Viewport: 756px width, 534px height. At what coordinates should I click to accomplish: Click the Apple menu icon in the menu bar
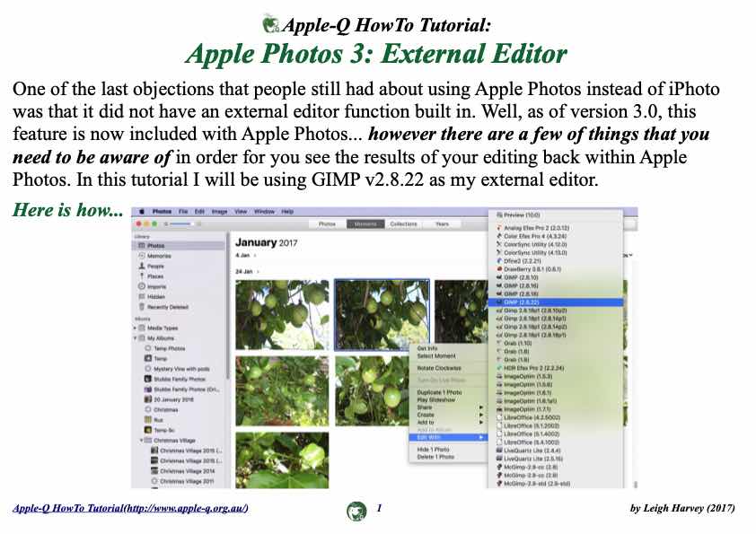point(142,212)
